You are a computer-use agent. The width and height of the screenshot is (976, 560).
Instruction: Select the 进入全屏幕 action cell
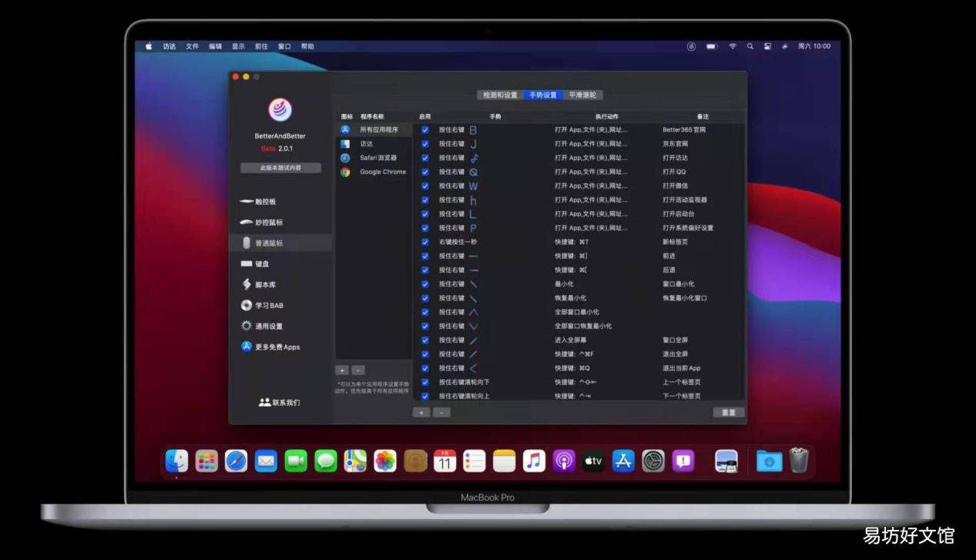(x=570, y=340)
